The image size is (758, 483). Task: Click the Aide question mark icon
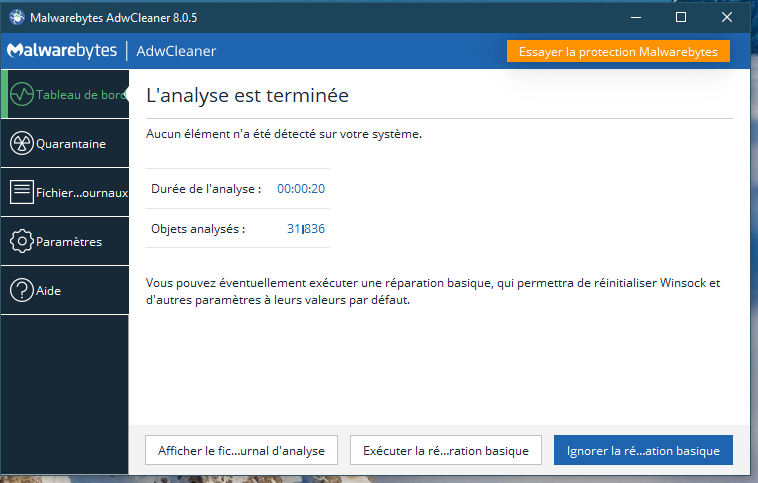[x=22, y=291]
